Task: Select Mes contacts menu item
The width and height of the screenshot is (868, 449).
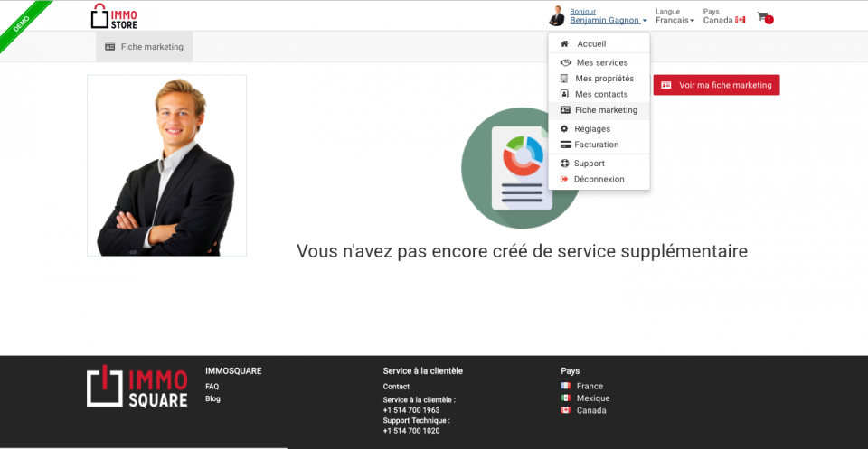Action: (599, 94)
